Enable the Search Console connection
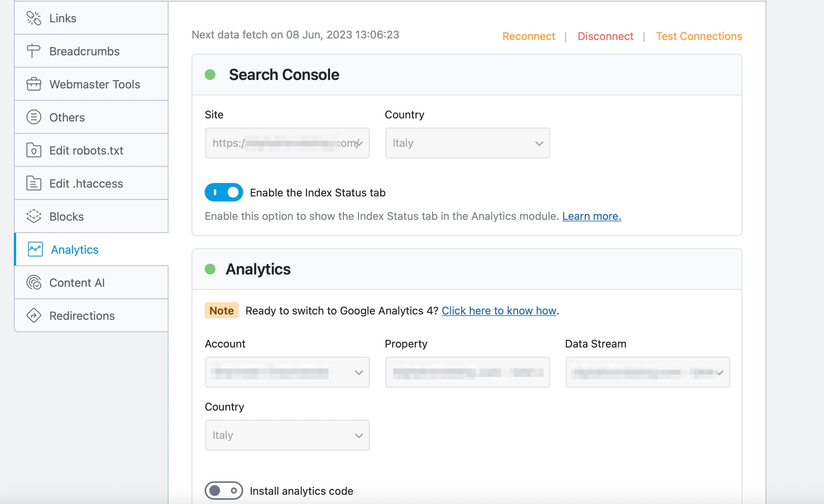This screenshot has height=504, width=824. (x=210, y=74)
